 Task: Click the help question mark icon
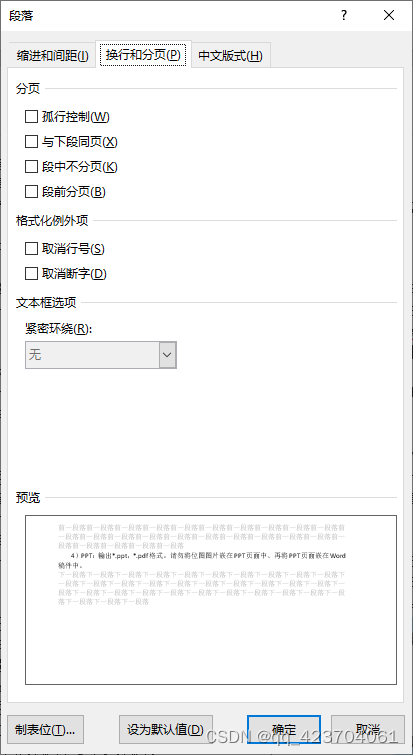point(344,15)
